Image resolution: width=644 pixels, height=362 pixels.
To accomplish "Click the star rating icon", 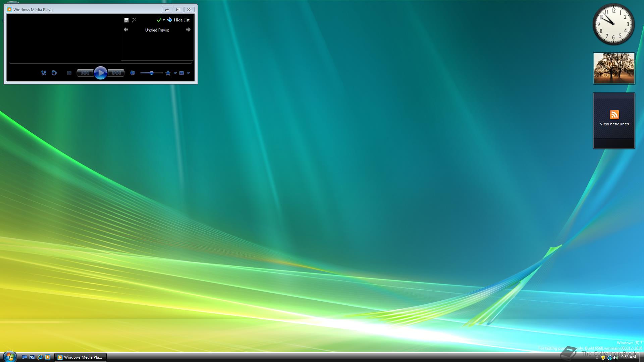I will click(168, 73).
